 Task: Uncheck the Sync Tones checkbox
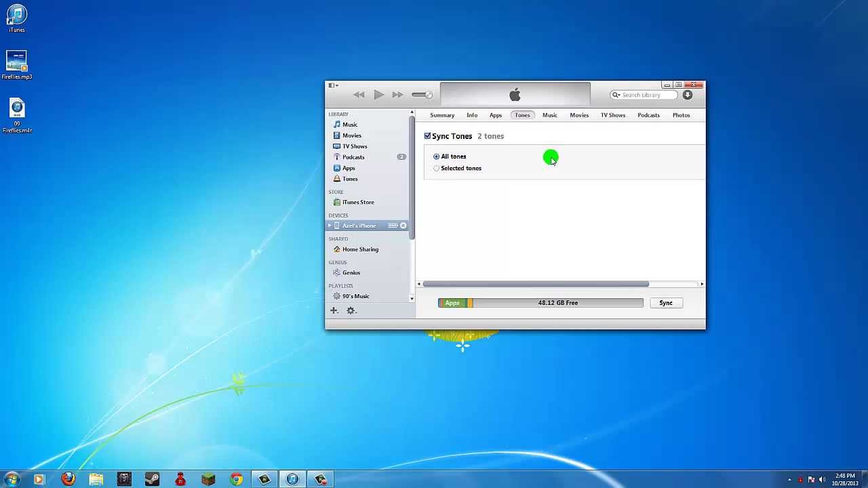click(428, 136)
